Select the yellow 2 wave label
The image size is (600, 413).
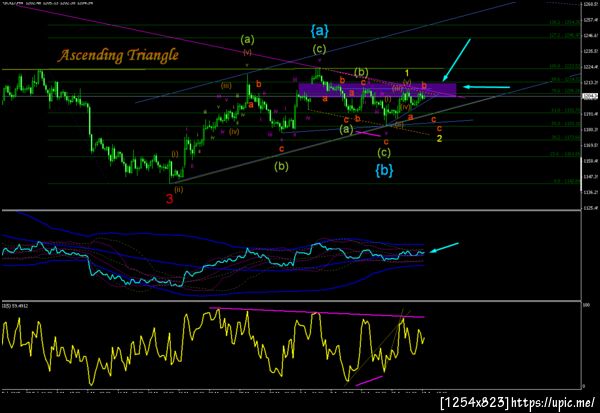(x=440, y=139)
